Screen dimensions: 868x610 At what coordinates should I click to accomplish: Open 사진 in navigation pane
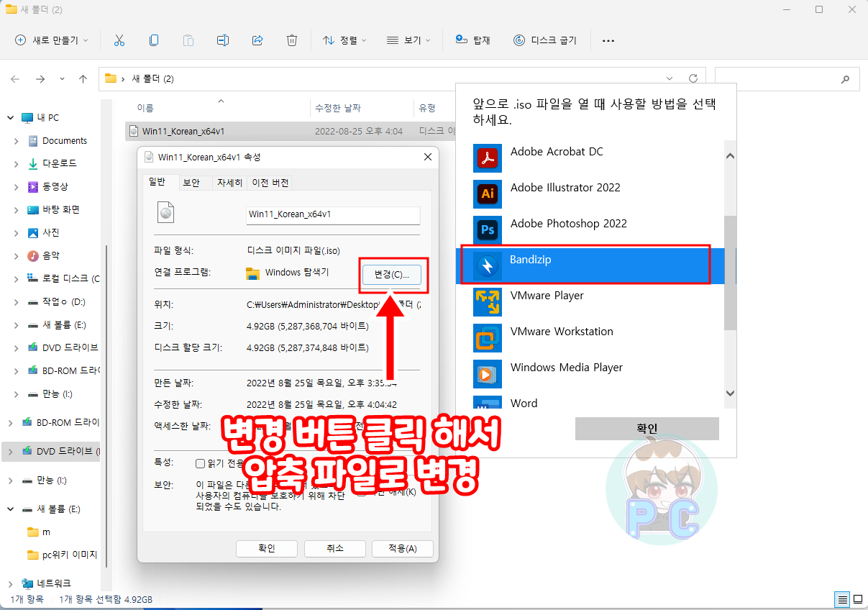(x=50, y=233)
